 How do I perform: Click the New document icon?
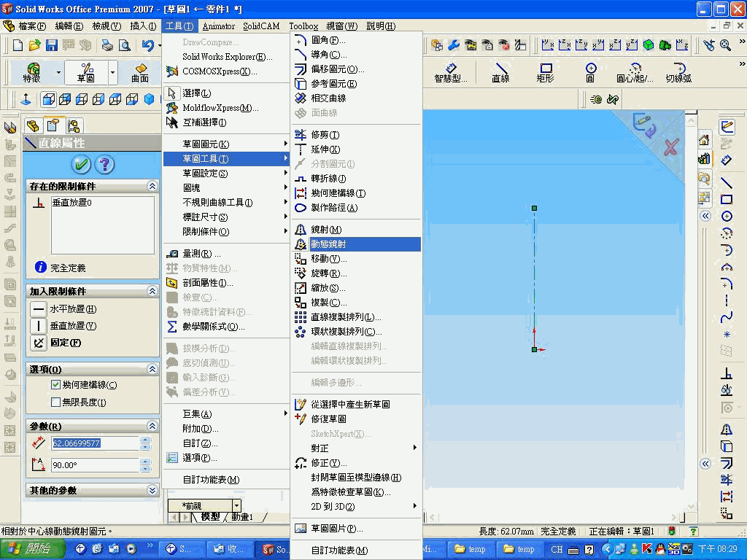[x=18, y=45]
